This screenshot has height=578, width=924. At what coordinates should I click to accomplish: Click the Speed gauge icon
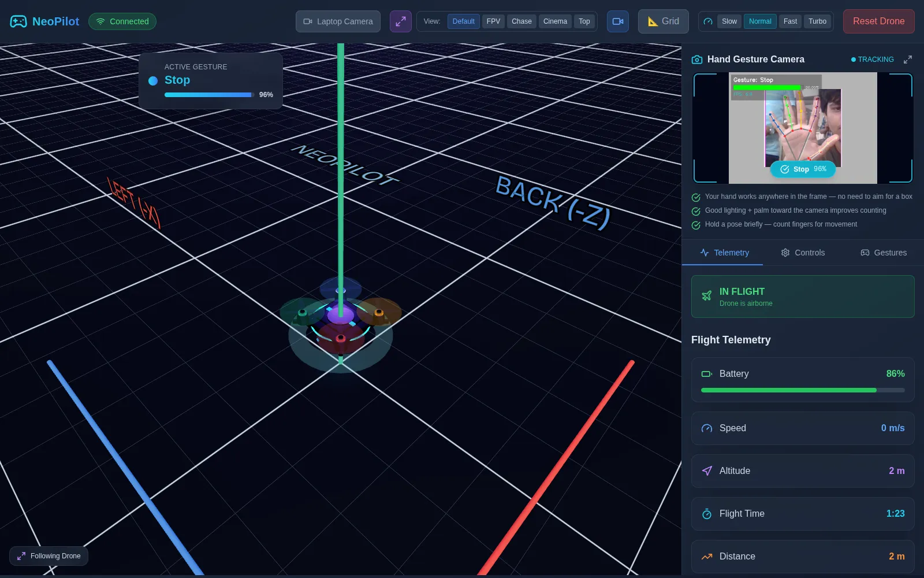point(707,428)
